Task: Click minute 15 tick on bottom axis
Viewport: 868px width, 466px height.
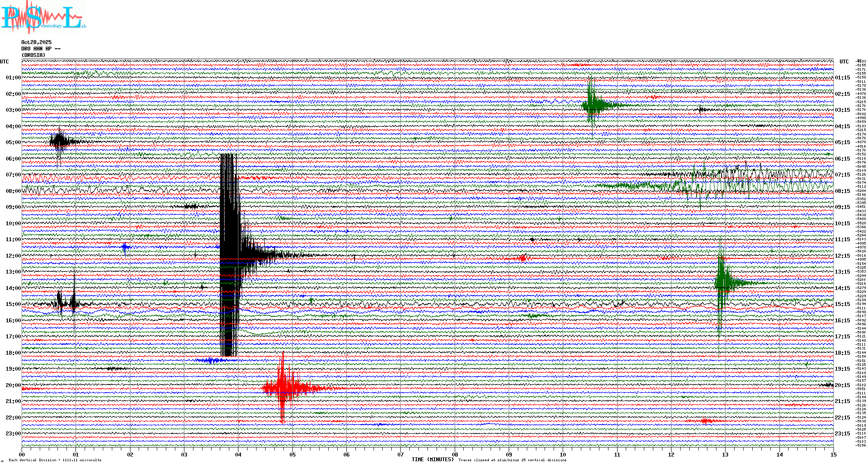Action: (x=833, y=454)
